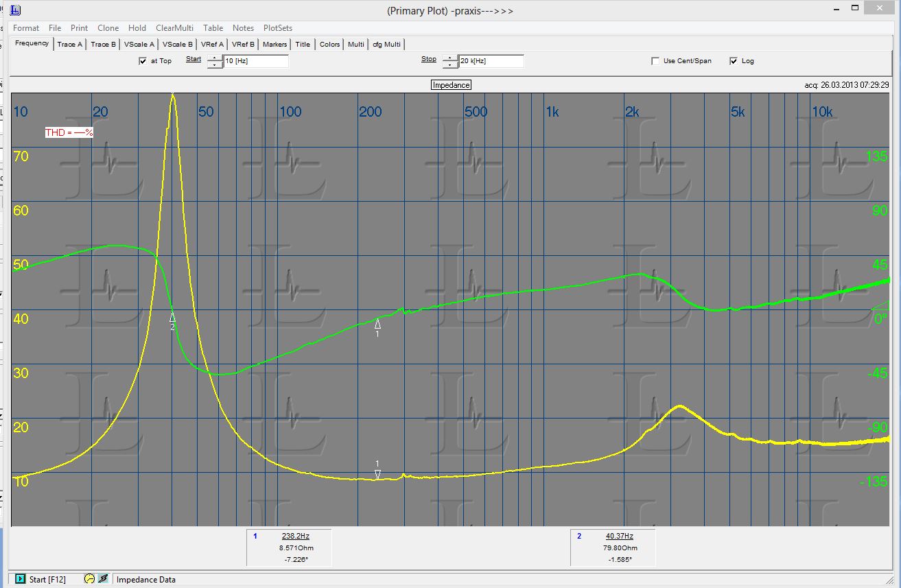
Task: Click marker 1 triangle on the yellow impedance curve
Action: coord(377,474)
